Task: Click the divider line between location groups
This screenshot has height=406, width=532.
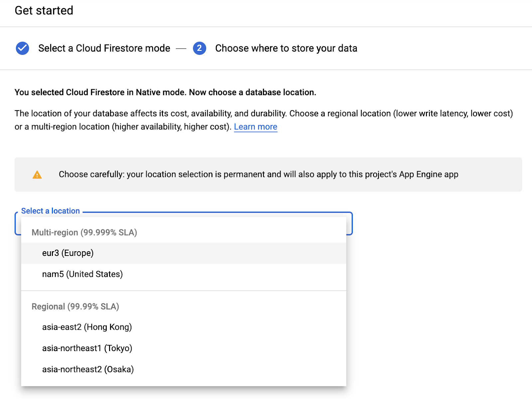Action: tap(184, 291)
